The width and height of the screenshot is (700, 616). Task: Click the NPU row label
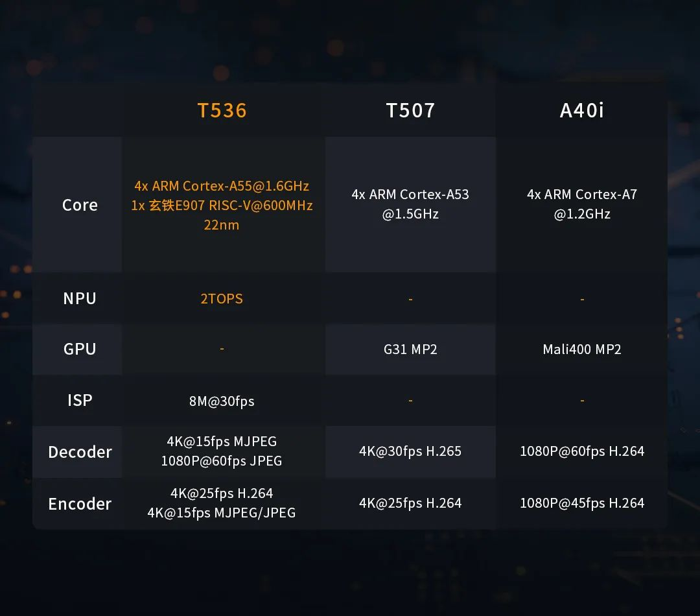click(80, 298)
